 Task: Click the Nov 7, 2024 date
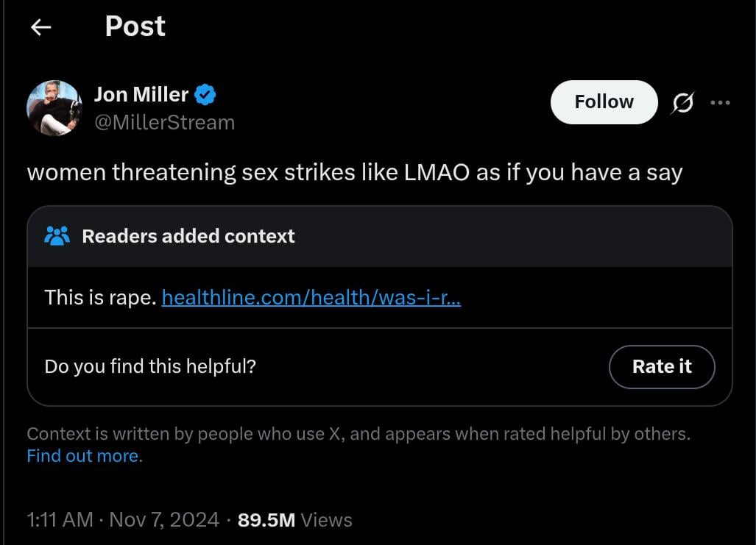pyautogui.click(x=164, y=520)
